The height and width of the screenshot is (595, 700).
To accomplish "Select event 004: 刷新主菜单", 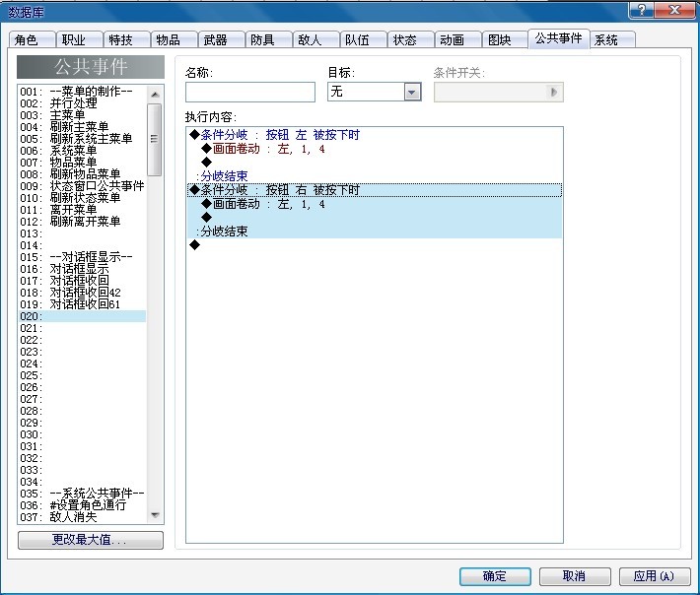I will (82, 127).
